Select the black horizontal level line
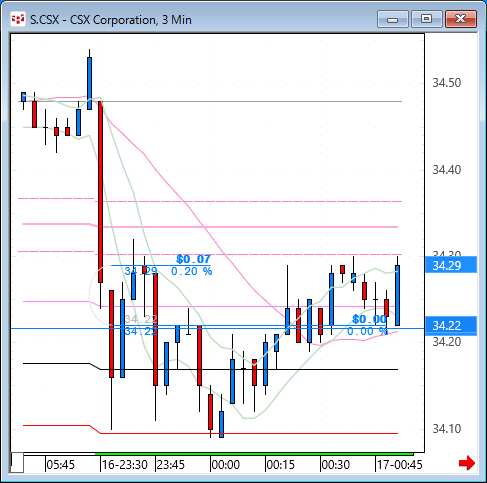The width and height of the screenshot is (487, 483). [x=249, y=369]
